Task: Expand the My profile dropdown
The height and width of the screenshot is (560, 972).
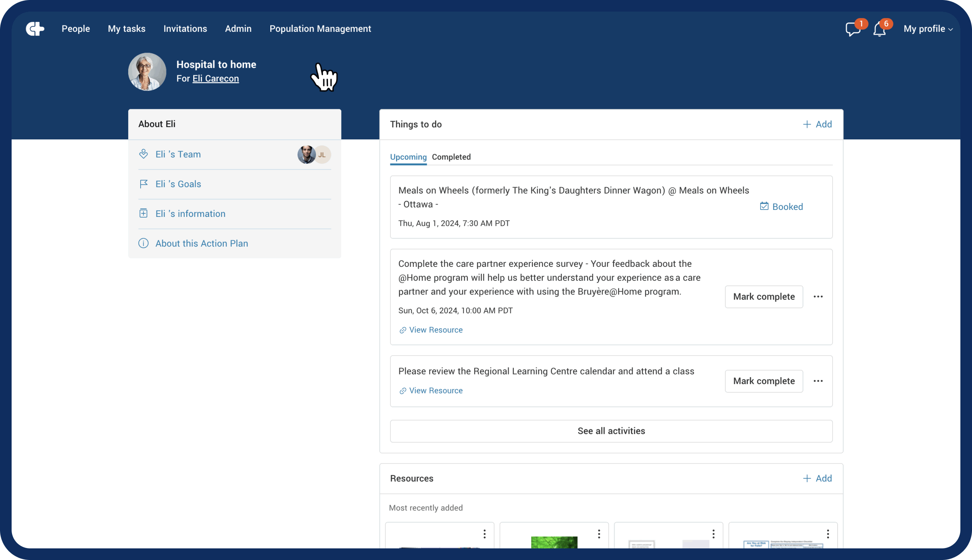Action: click(x=928, y=29)
